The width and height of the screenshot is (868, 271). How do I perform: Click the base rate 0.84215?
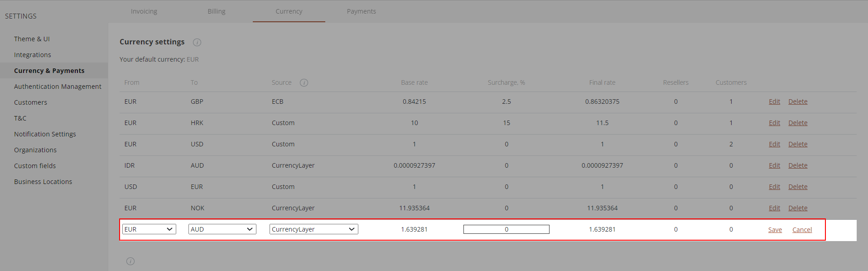pos(414,102)
